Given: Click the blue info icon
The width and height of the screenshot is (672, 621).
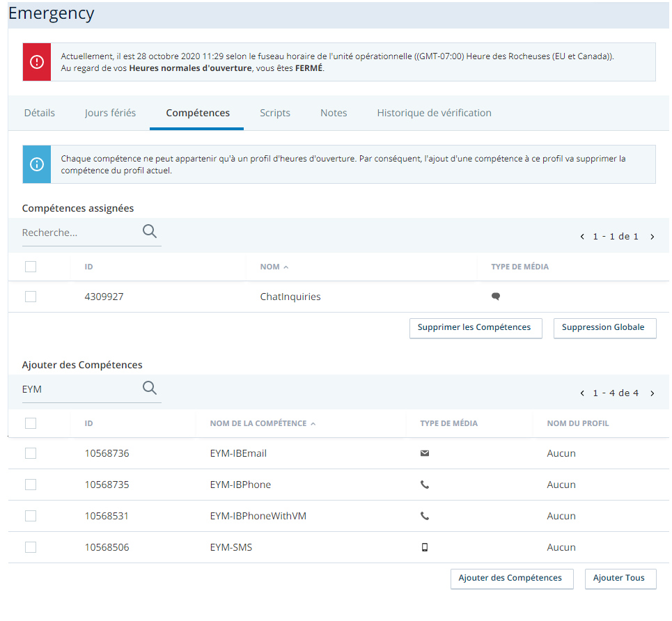Looking at the screenshot, I should click(x=37, y=164).
